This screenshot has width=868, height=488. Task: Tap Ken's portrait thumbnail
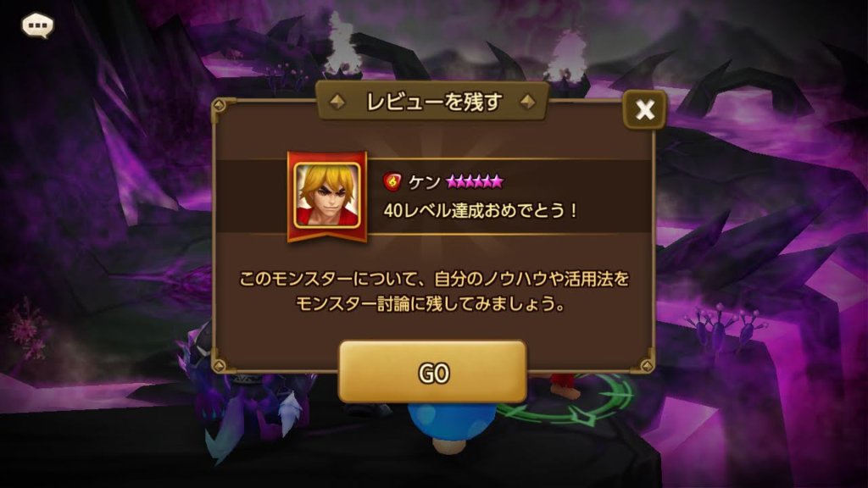(x=326, y=196)
